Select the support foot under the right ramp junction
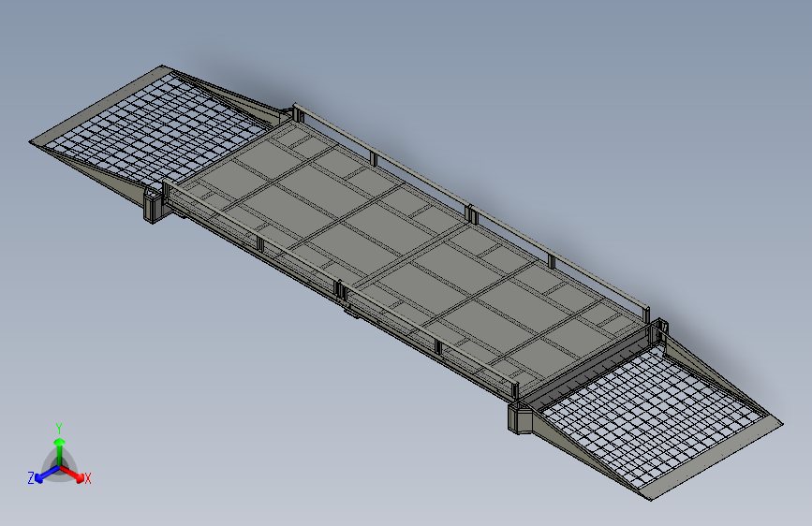Image resolution: width=812 pixels, height=526 pixels. (x=522, y=416)
